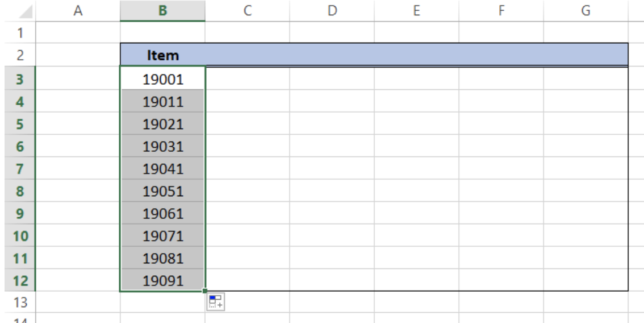Open the Auto Fill Options icon
The width and height of the screenshot is (644, 323).
point(216,301)
